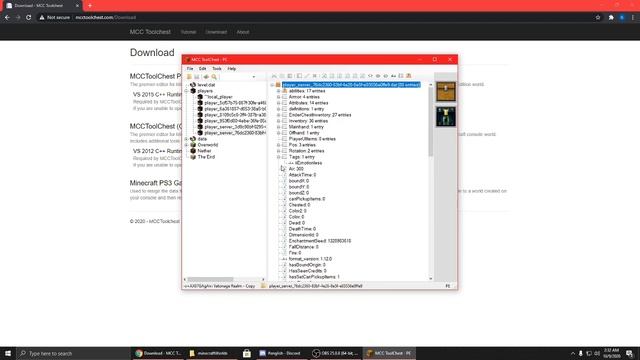Click the pencil Edit icon in NBT toolbar
This screenshot has width=640, height=360.
pos(307,76)
